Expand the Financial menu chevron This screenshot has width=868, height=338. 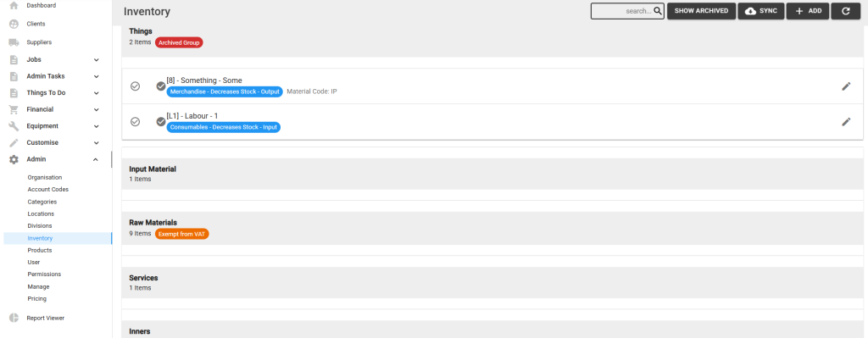point(97,109)
